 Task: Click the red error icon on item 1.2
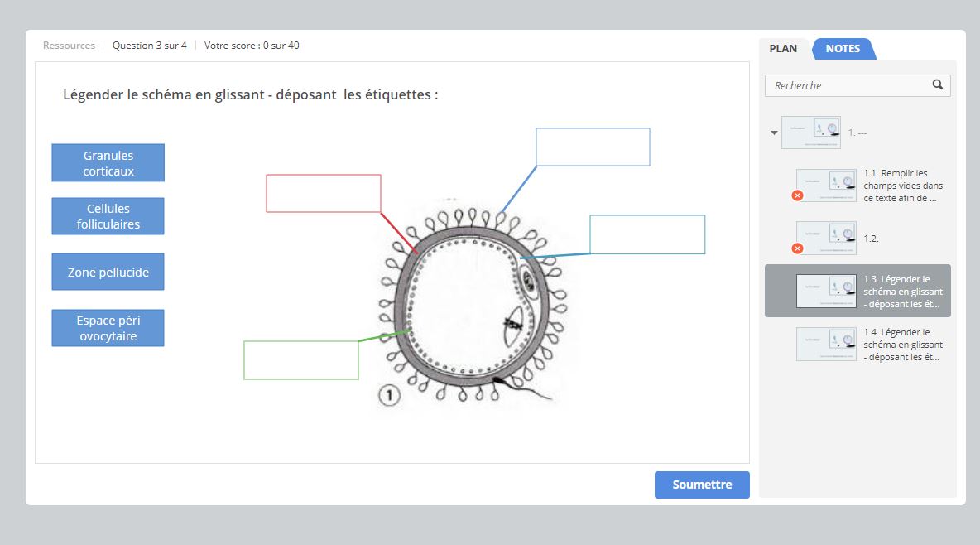[797, 248]
